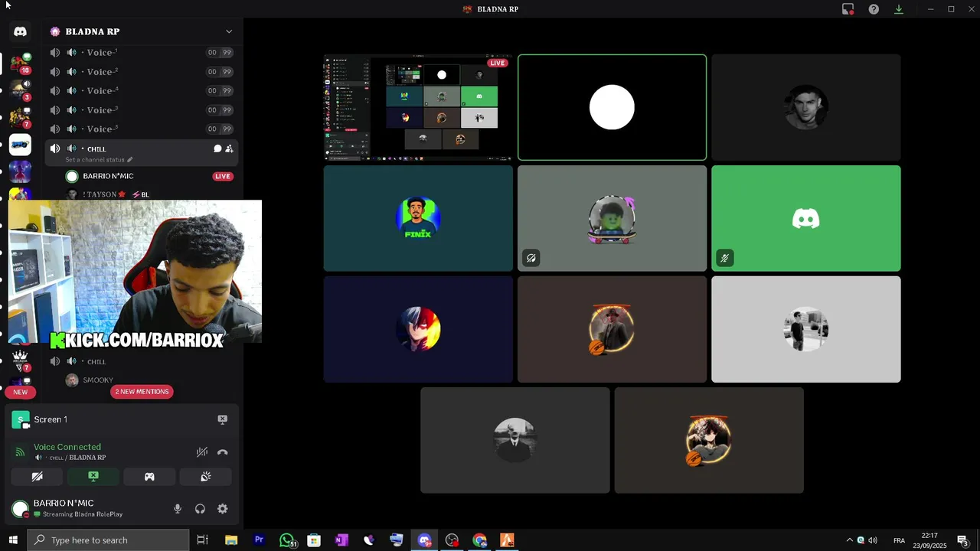The width and height of the screenshot is (980, 551).
Task: Invite people to CHILL channel icon
Action: click(x=229, y=148)
